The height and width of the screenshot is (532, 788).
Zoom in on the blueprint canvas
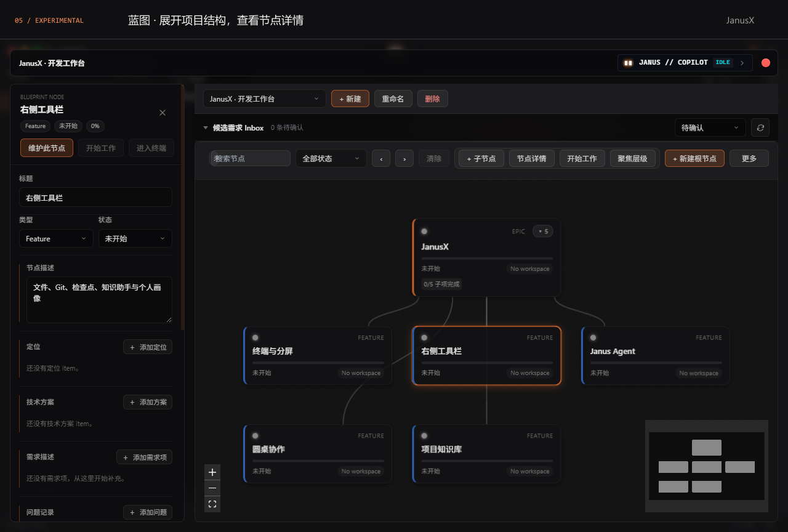212,472
